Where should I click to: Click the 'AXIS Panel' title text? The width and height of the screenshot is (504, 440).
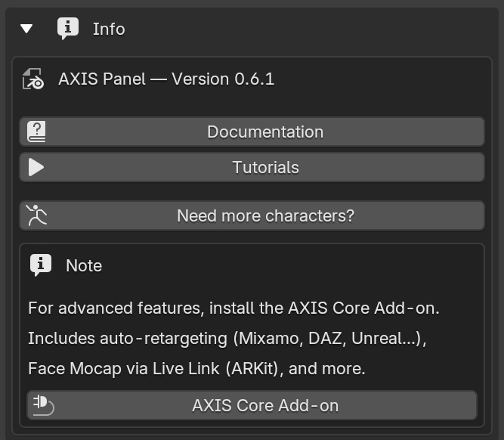pos(102,79)
